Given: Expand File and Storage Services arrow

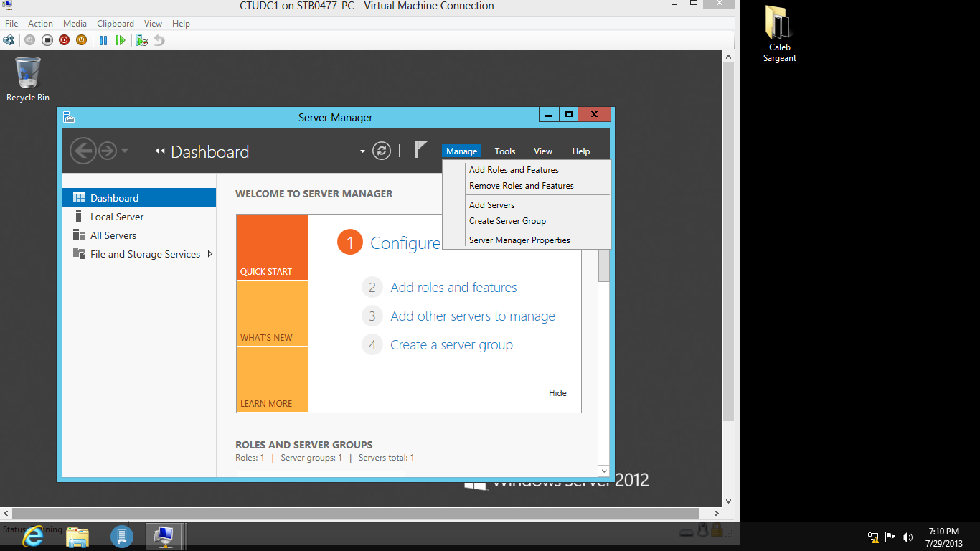Looking at the screenshot, I should point(210,254).
